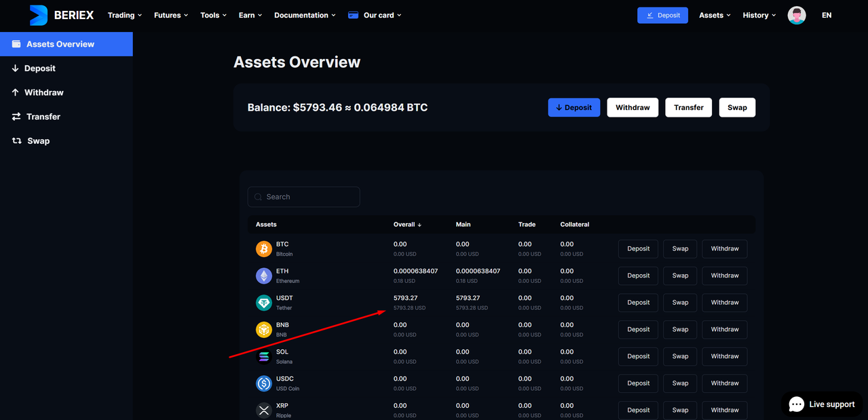Click the Tether USDT coin icon
Image resolution: width=868 pixels, height=420 pixels.
(x=264, y=303)
